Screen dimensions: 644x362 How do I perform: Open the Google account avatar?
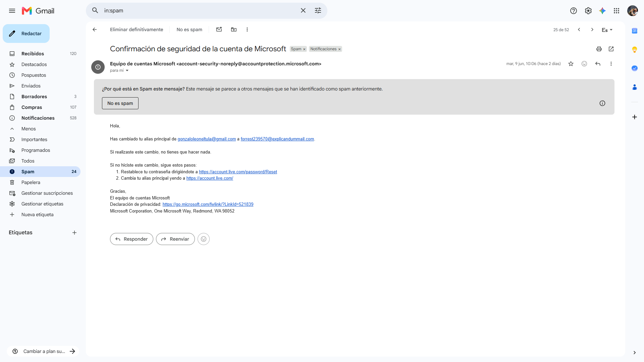coord(633,11)
